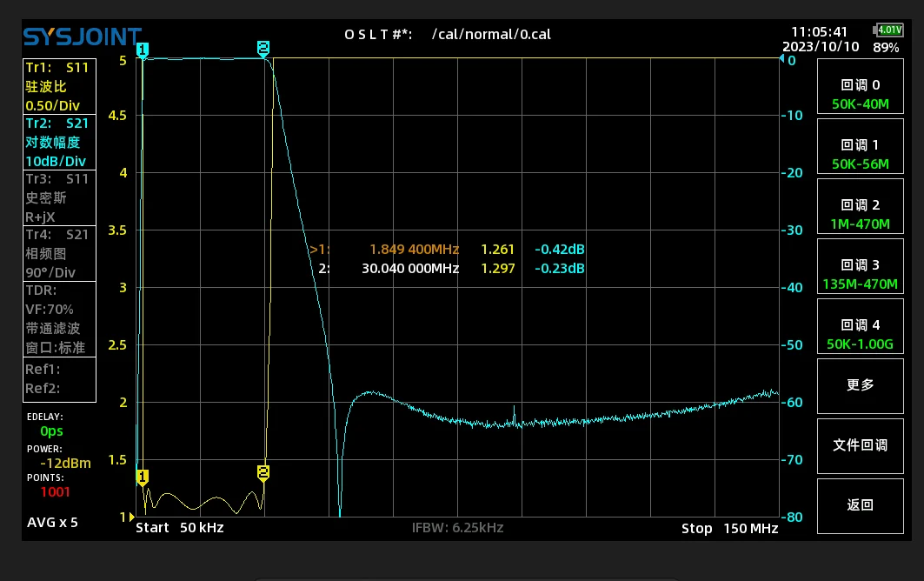Select marker 1 readout row 1.849 400MHz
This screenshot has height=581, width=924.
coord(448,250)
